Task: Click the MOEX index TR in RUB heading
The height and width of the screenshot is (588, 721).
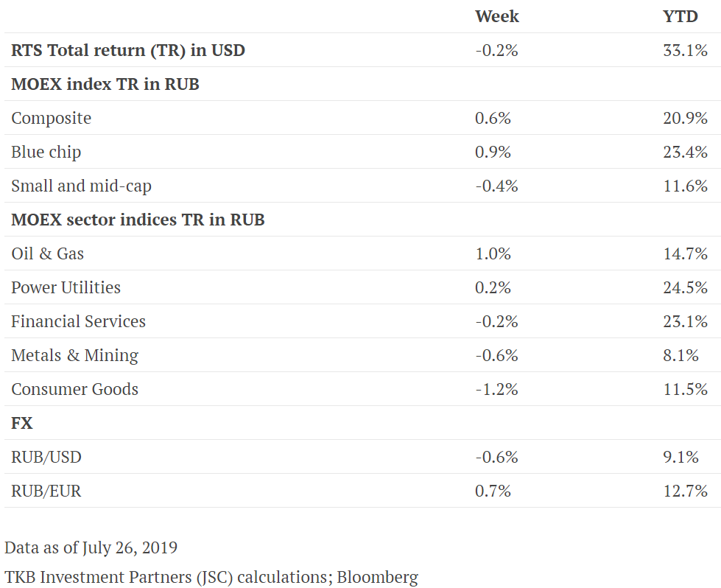Action: point(105,84)
